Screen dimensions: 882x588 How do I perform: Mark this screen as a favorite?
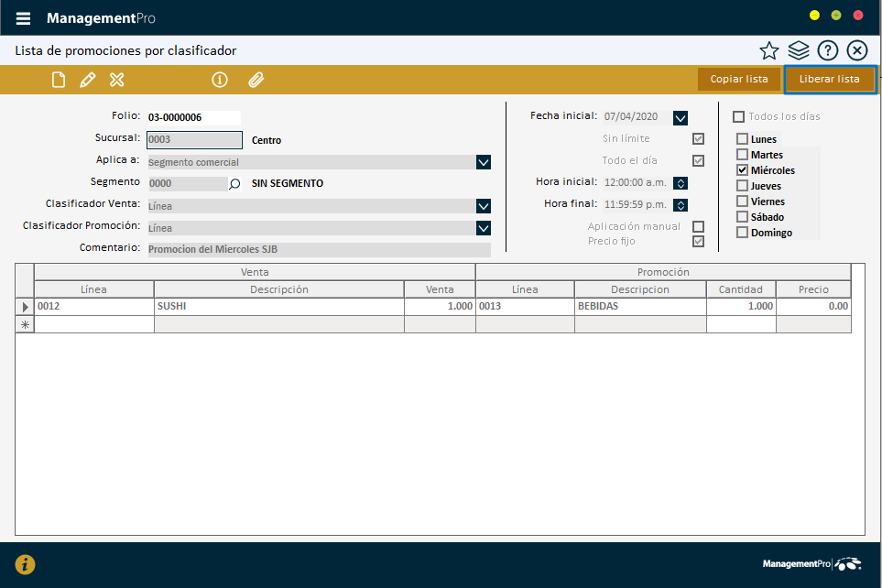point(769,50)
